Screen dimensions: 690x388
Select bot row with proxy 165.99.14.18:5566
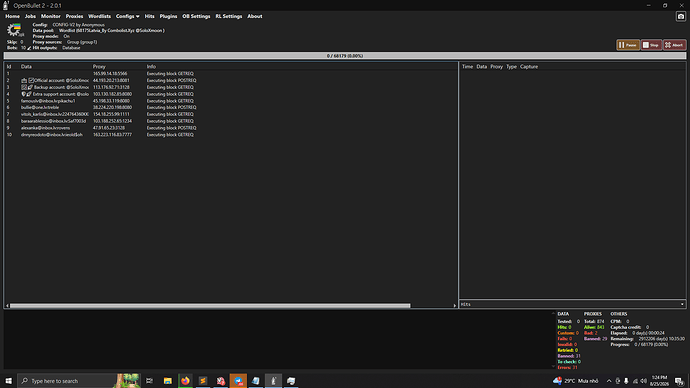231,74
